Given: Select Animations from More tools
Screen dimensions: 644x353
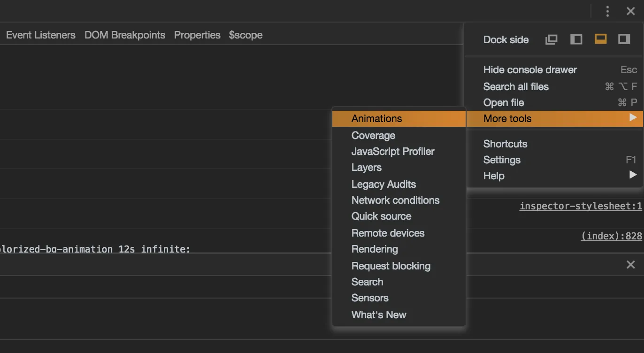Looking at the screenshot, I should click(x=376, y=118).
